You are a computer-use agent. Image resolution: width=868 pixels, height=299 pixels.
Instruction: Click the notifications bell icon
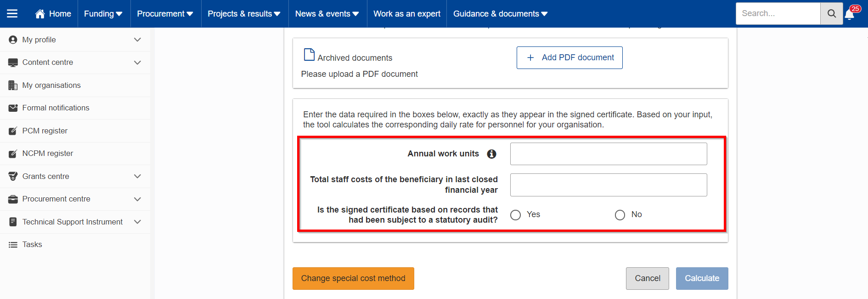tap(850, 14)
